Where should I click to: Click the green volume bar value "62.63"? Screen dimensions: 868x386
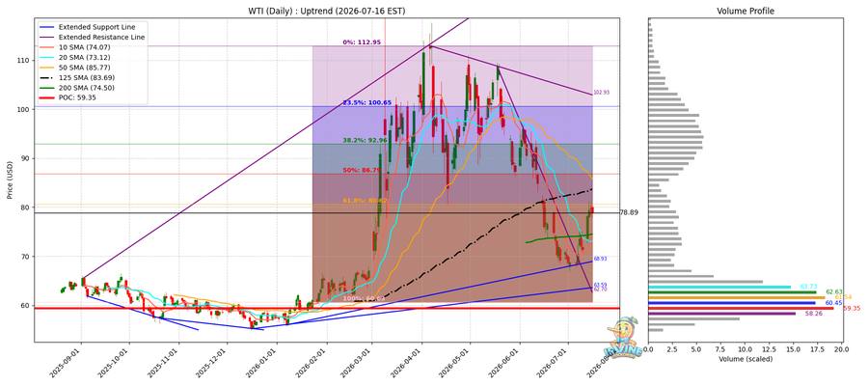[834, 291]
